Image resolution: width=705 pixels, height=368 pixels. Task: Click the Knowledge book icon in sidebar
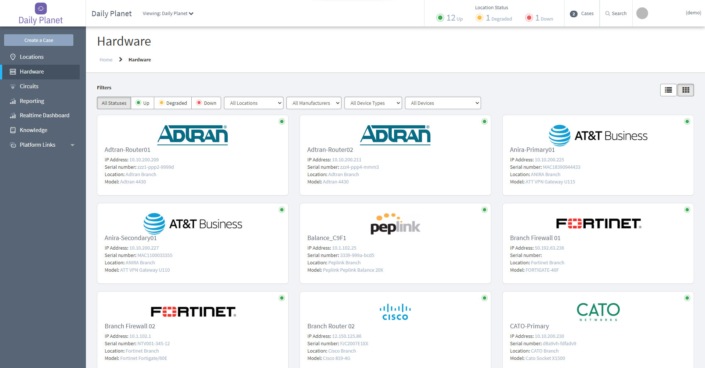pyautogui.click(x=13, y=130)
